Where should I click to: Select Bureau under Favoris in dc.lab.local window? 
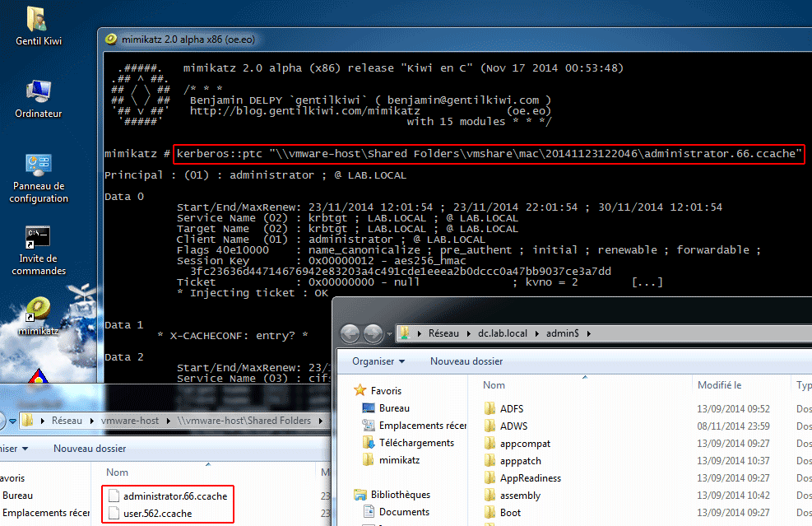point(393,408)
